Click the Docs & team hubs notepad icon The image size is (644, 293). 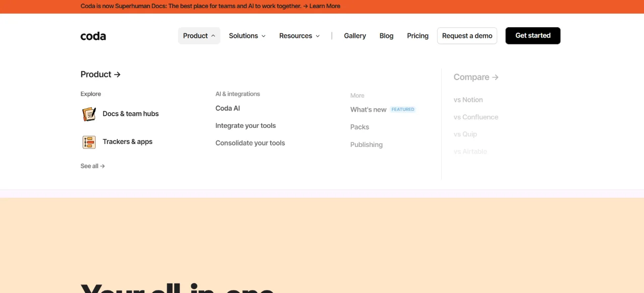89,114
